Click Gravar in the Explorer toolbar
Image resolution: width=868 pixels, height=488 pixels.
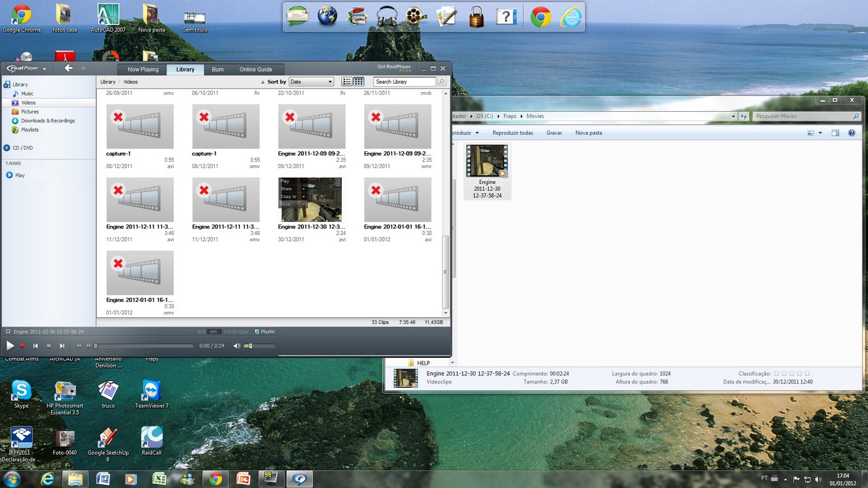coord(554,133)
